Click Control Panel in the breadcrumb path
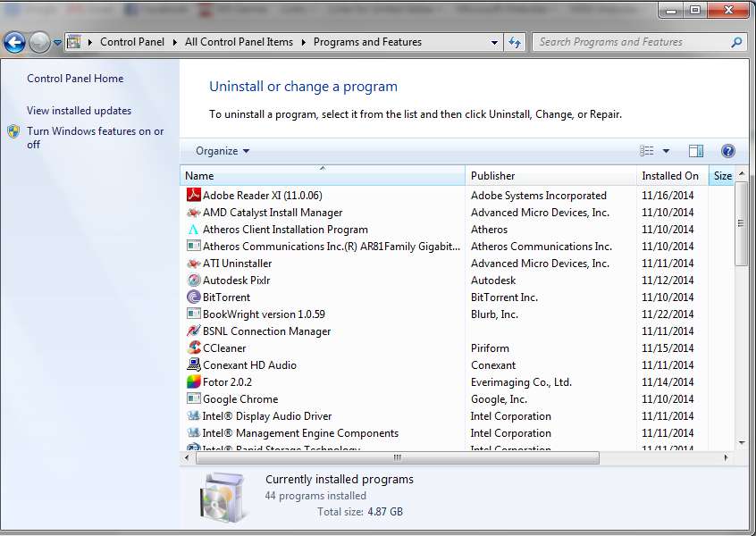Screen dimensions: 756x536 click(x=132, y=42)
